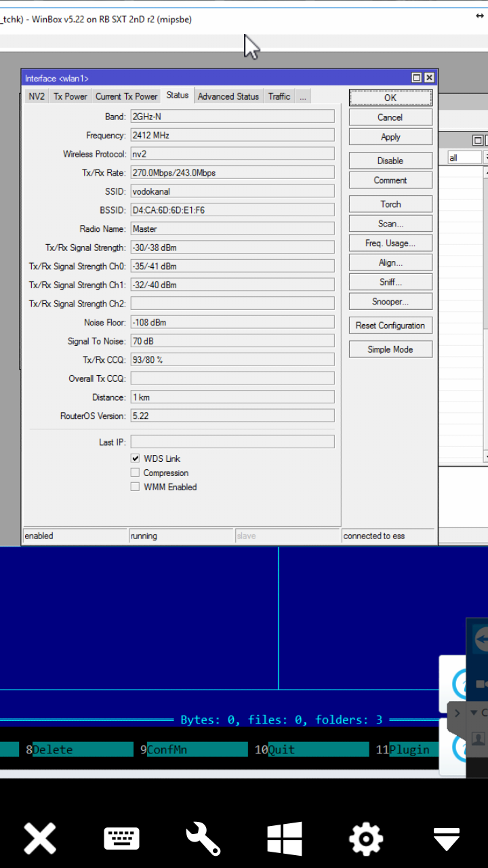This screenshot has width=488, height=868.
Task: Open the wrench tools icon
Action: pos(203,839)
